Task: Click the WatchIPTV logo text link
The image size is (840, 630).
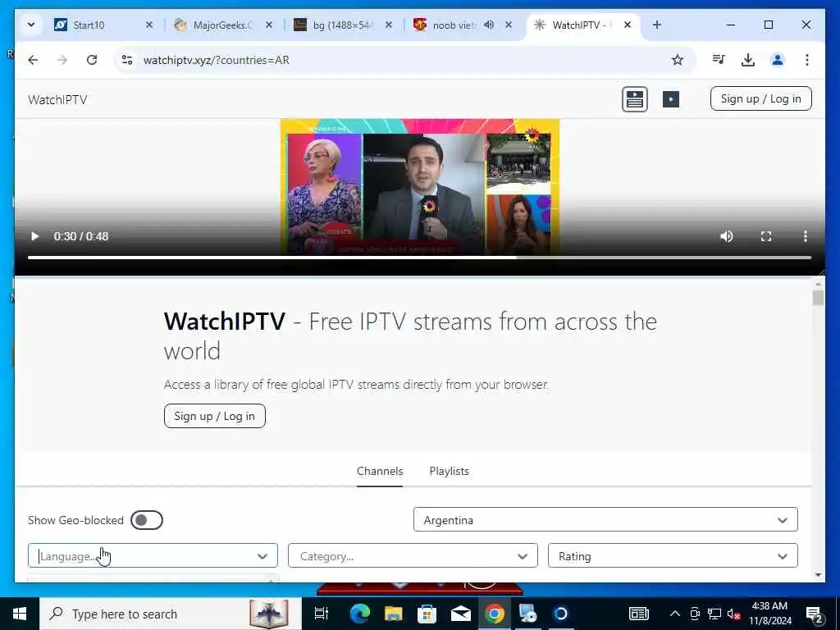Action: pyautogui.click(x=58, y=99)
